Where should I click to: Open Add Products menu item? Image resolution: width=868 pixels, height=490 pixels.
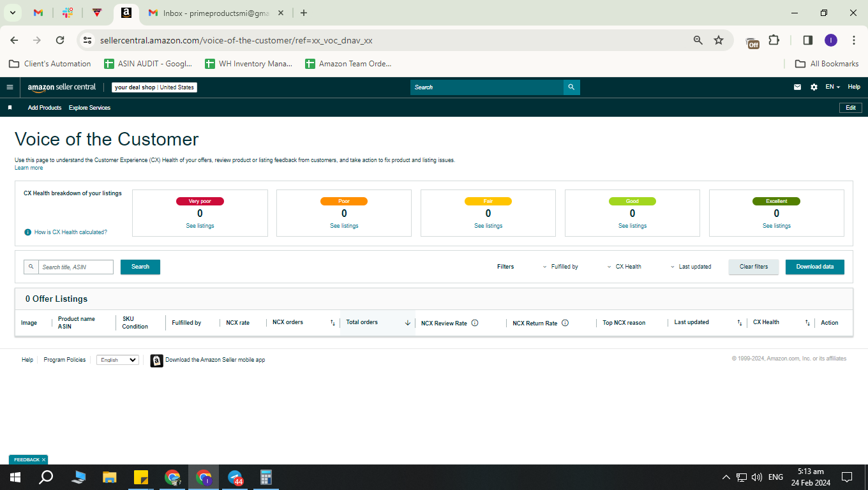click(x=45, y=108)
